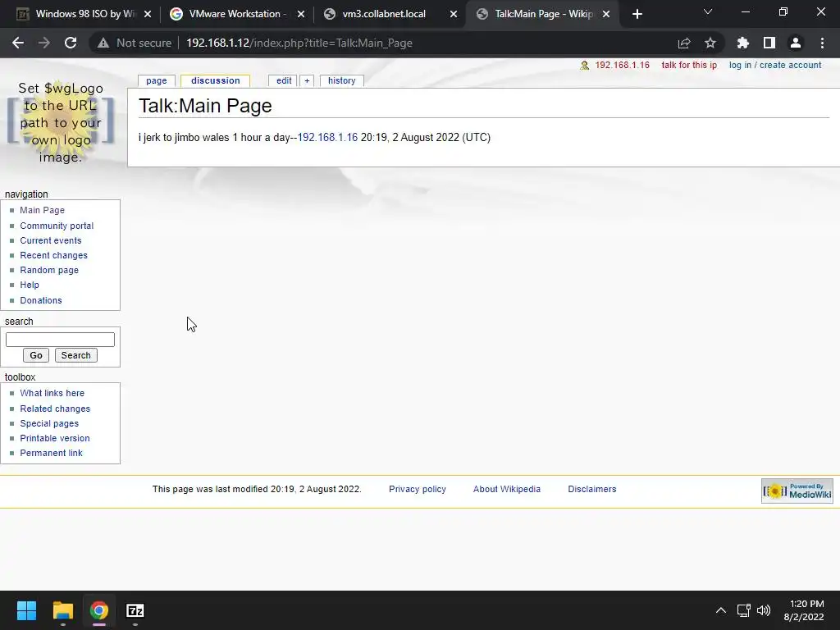Toggle the browser side panel icon
Image resolution: width=840 pixels, height=630 pixels.
pyautogui.click(x=769, y=43)
